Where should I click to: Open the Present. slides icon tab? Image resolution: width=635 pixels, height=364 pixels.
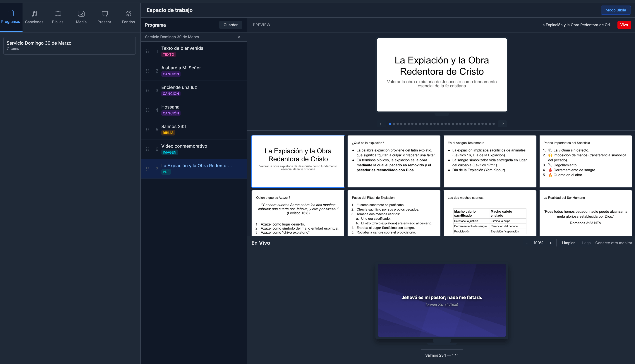pos(105,17)
